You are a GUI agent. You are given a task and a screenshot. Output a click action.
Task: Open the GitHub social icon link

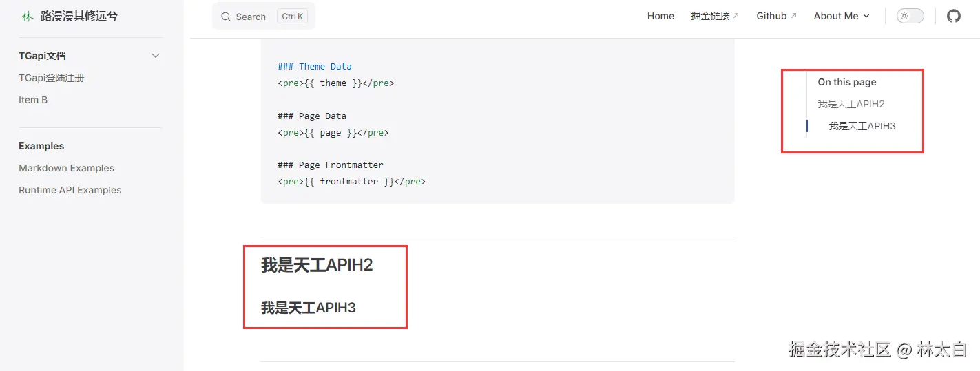(x=953, y=16)
